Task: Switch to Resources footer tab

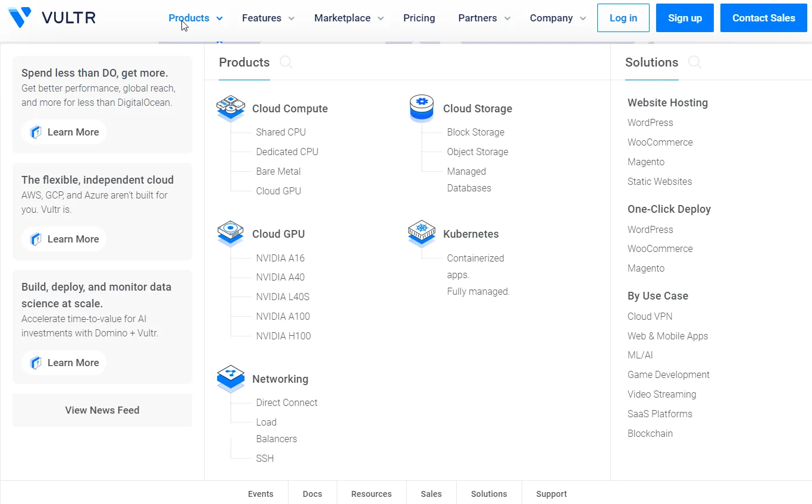Action: click(x=371, y=494)
